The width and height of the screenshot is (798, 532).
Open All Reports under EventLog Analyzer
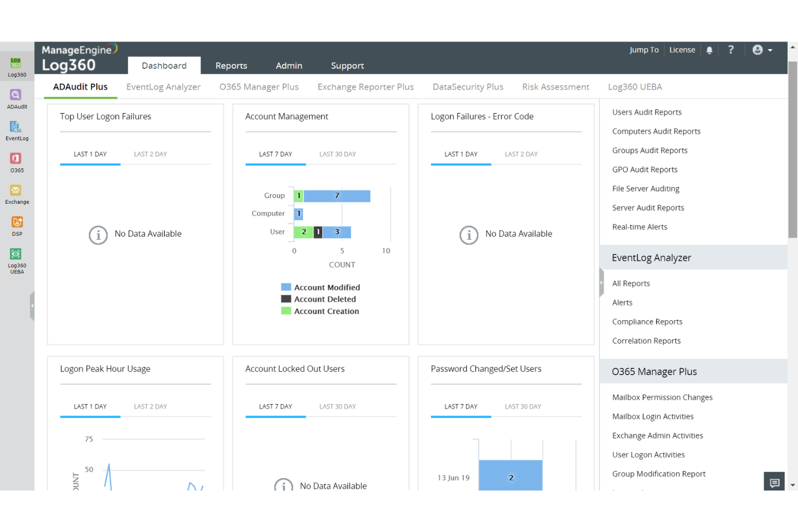(631, 284)
